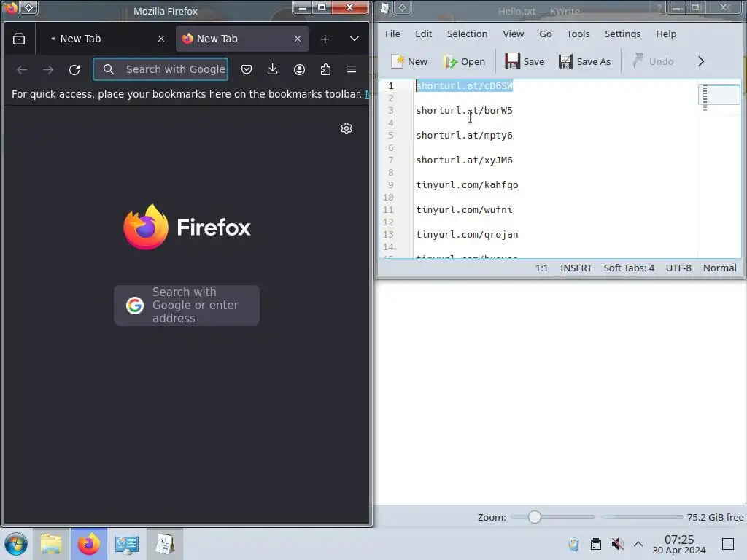Click muted volume tray icon
Screen dimensions: 747x560
617,544
